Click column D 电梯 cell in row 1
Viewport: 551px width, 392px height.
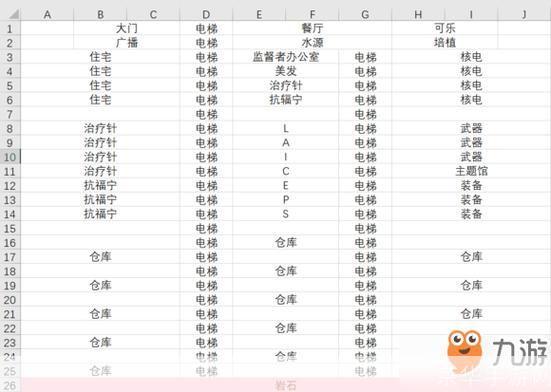point(206,28)
